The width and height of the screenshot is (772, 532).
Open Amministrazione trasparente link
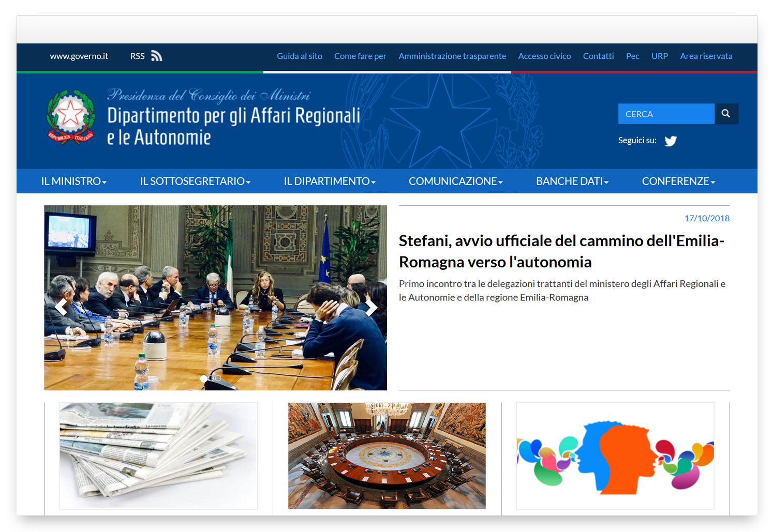[452, 56]
